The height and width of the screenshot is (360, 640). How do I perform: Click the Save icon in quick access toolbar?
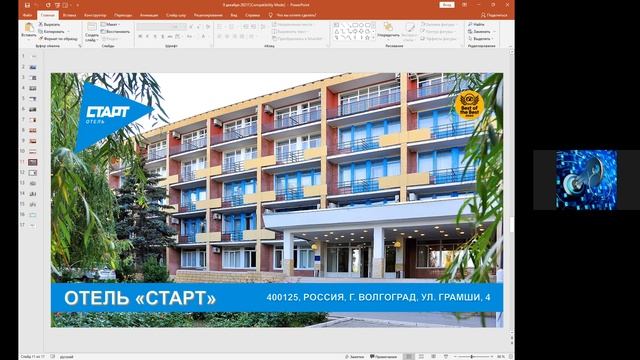tap(27, 5)
